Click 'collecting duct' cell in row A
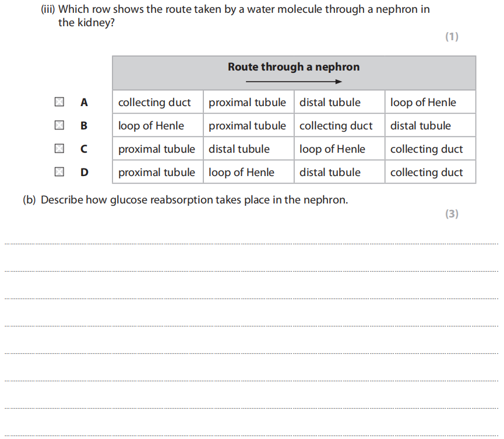504x439 pixels. point(154,103)
